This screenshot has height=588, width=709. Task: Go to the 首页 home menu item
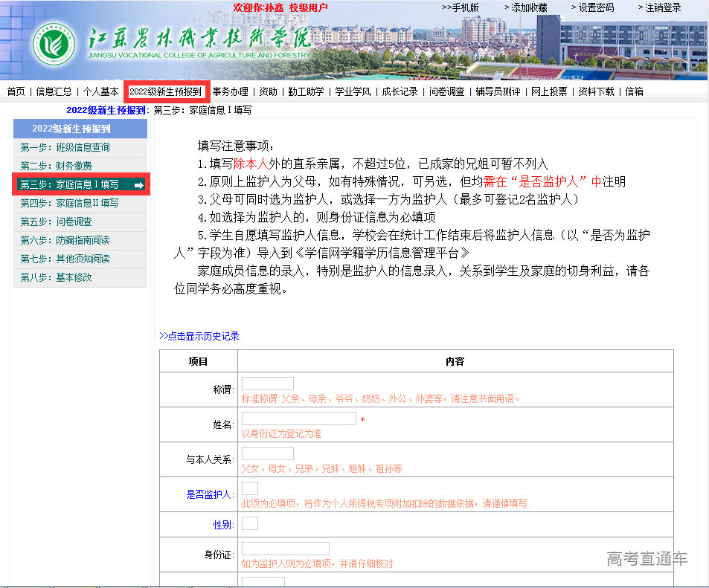16,91
